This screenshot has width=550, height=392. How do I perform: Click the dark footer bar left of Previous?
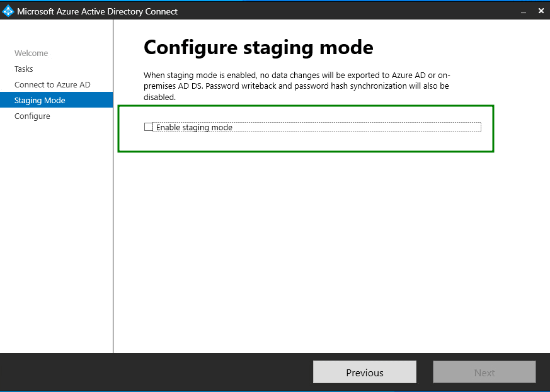pyautogui.click(x=158, y=372)
